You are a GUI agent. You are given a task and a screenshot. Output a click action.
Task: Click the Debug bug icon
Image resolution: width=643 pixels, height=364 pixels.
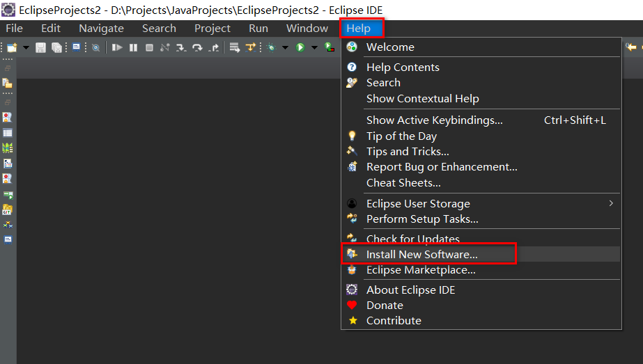(x=271, y=47)
